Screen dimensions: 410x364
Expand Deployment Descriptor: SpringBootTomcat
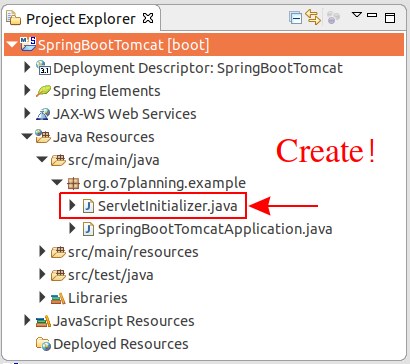(x=28, y=68)
